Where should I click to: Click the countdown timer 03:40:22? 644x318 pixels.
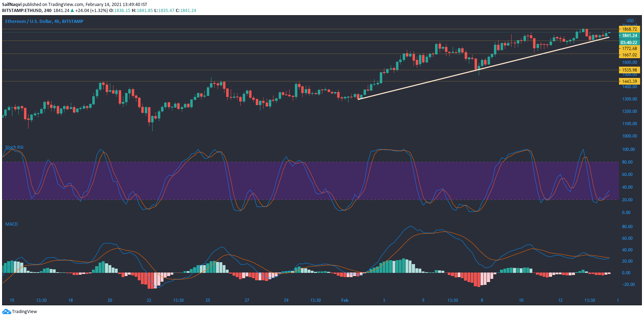coord(629,43)
